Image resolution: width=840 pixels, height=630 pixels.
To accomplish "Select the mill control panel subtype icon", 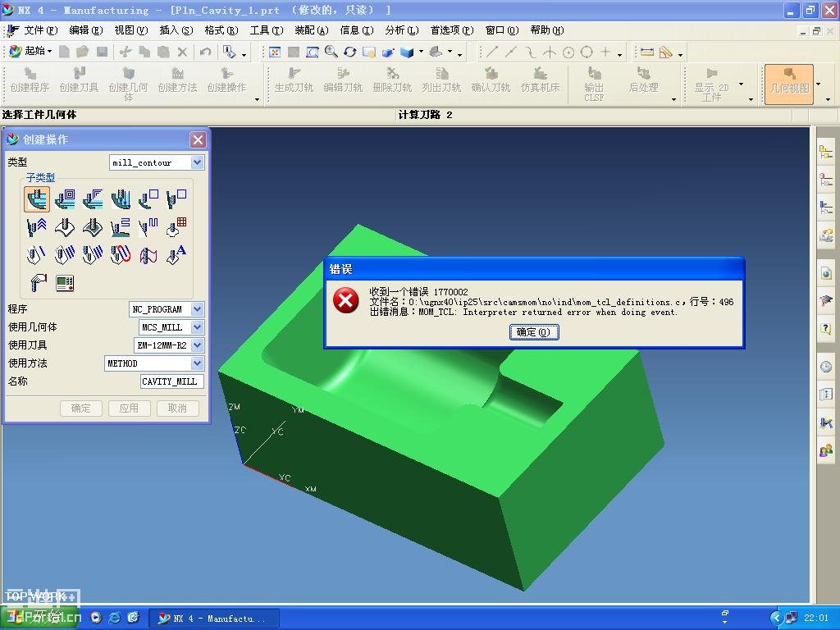I will coord(65,282).
